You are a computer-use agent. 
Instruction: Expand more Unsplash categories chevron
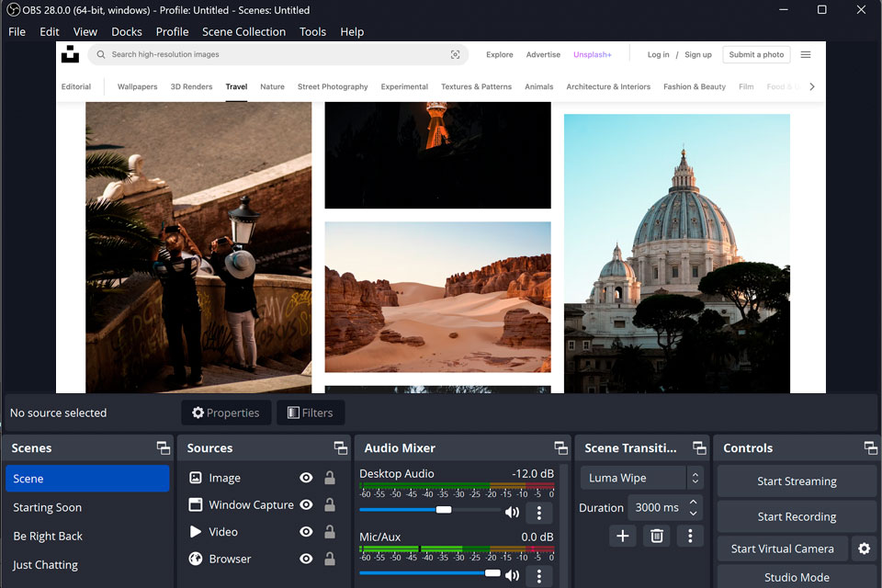pyautogui.click(x=811, y=86)
